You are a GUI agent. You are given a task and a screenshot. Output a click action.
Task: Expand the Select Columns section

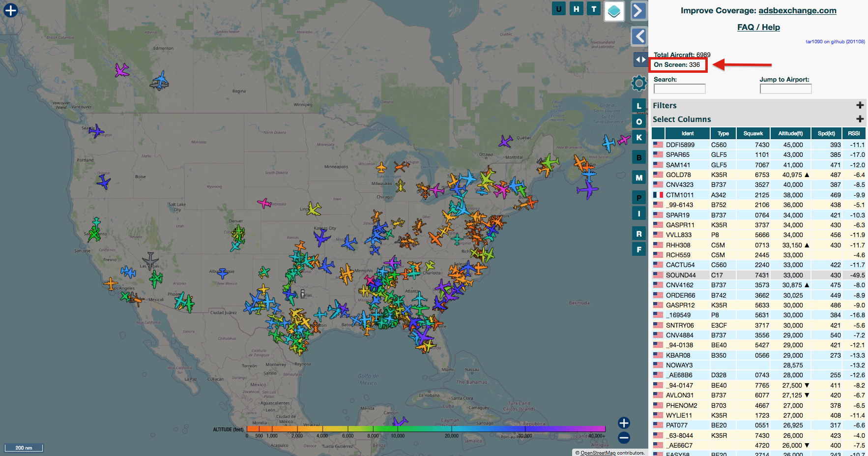tap(860, 119)
